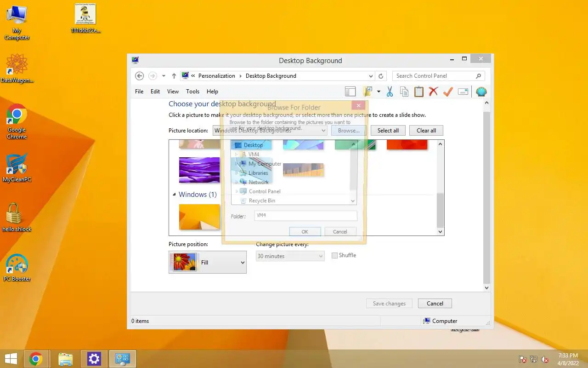Open the Change picture every dropdown
Viewport: 588px width, 368px height.
(x=290, y=256)
